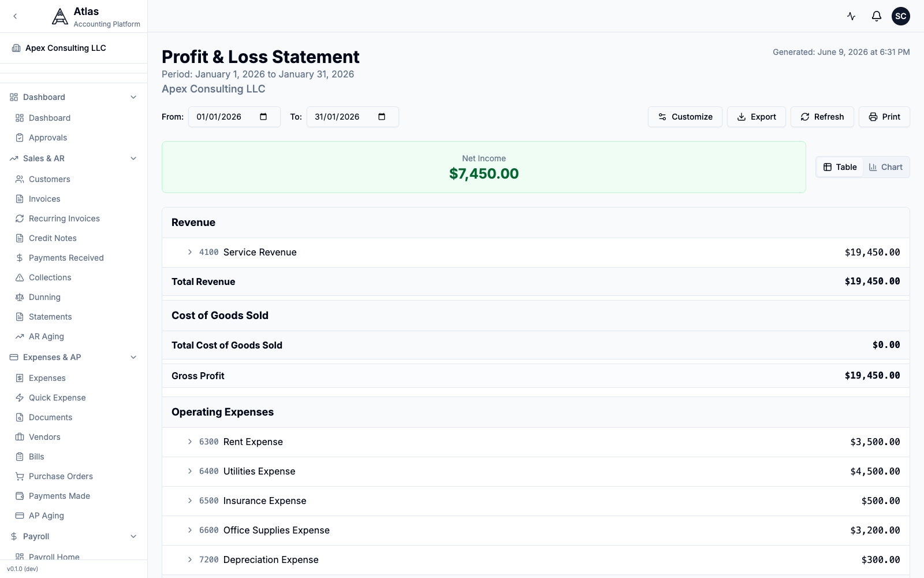Viewport: 924px width, 578px height.
Task: Click the $3,500.00 Rent Expense amount
Action: 875,442
